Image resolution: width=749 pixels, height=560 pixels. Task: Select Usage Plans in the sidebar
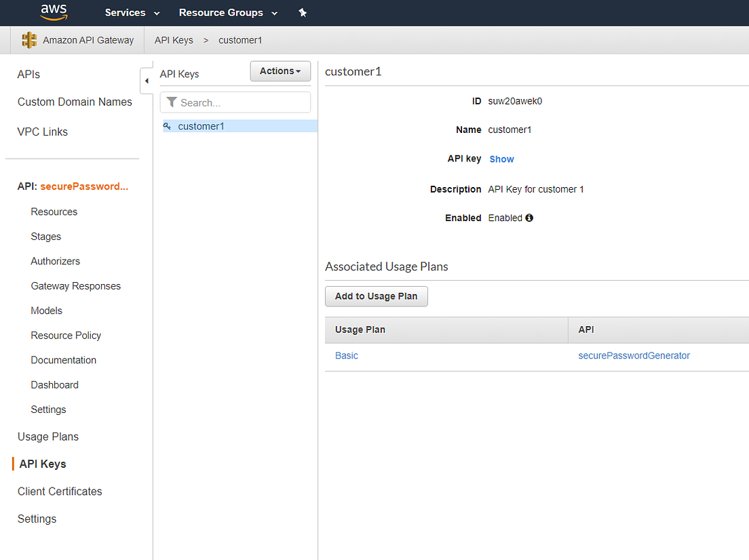pos(47,437)
